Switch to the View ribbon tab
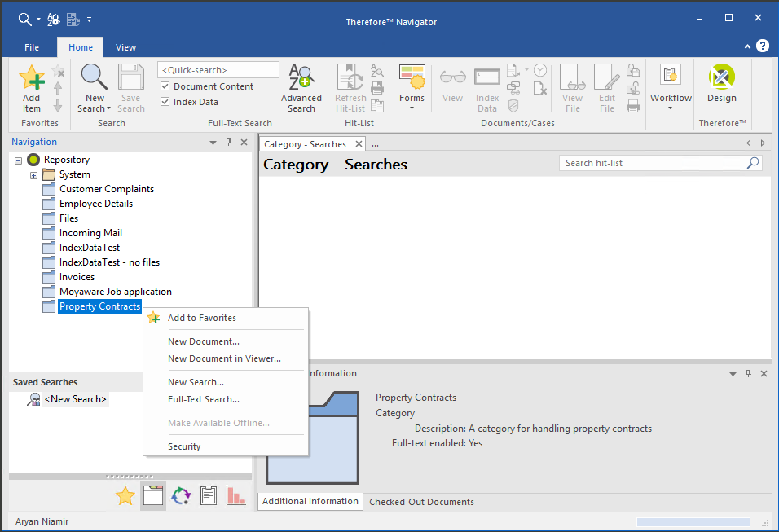 click(126, 47)
